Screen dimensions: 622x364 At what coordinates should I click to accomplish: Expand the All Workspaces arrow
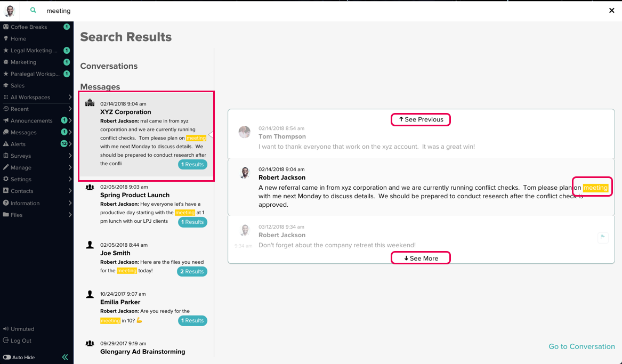coord(70,97)
